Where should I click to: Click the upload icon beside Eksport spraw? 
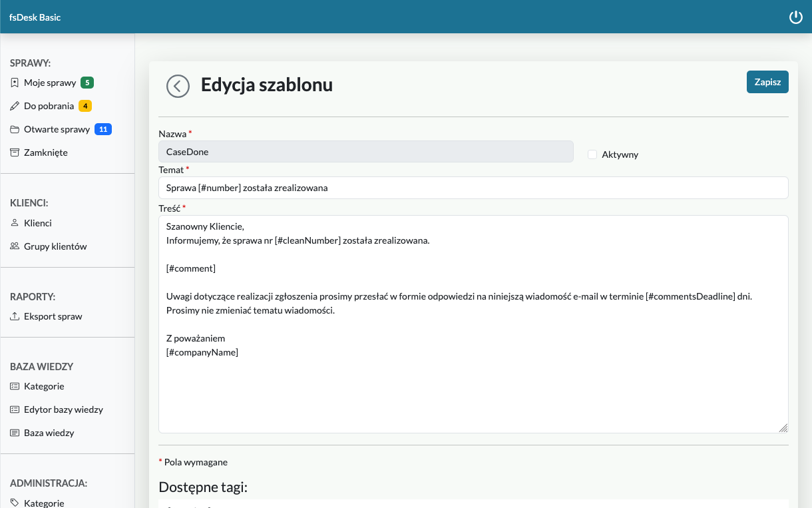tap(15, 316)
